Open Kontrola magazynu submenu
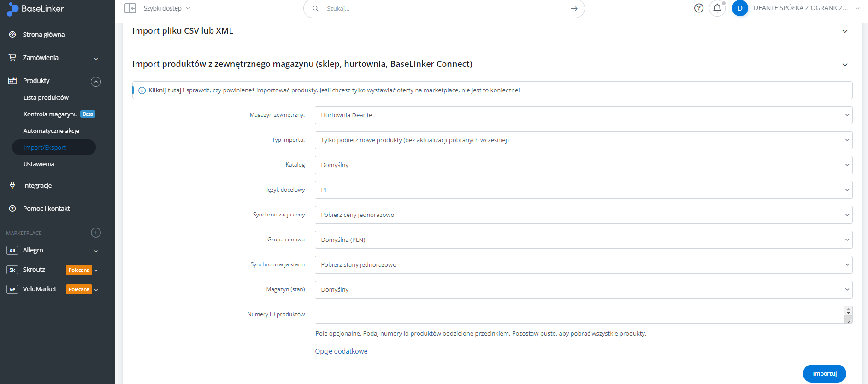This screenshot has height=384, width=868. (50, 114)
